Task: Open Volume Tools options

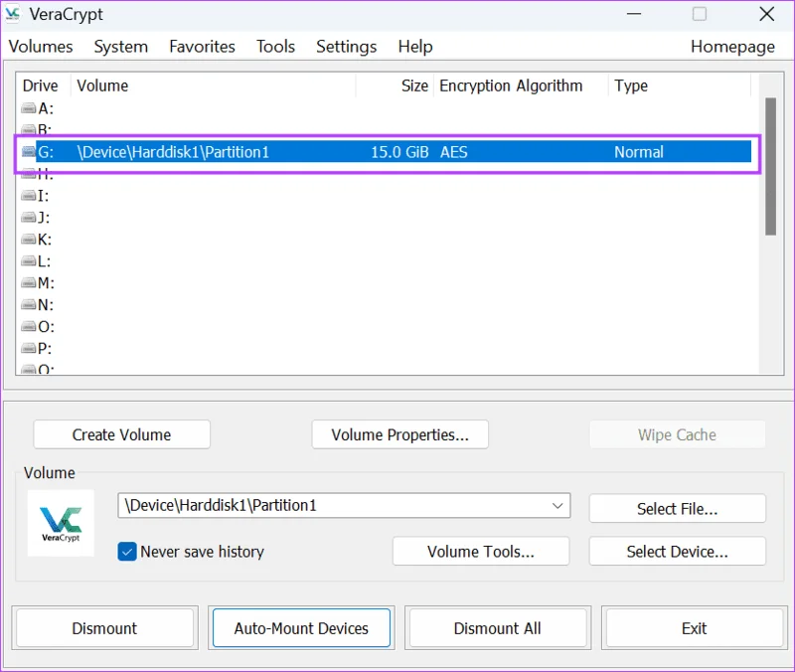Action: (481, 552)
